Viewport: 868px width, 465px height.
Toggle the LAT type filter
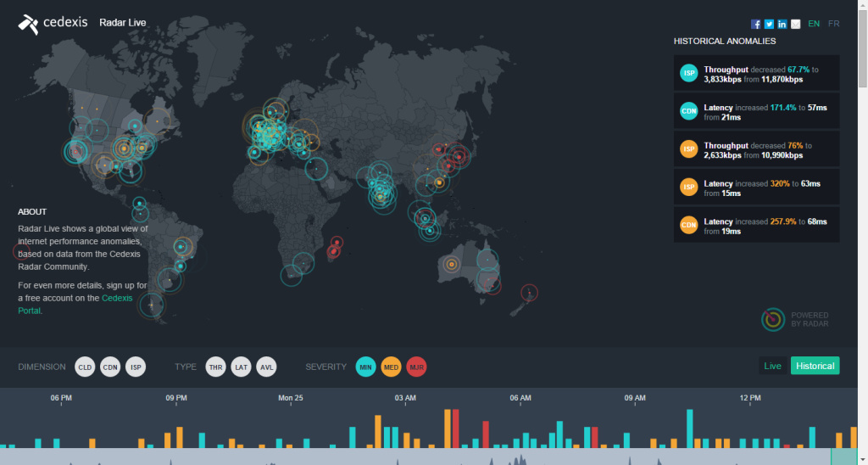241,367
